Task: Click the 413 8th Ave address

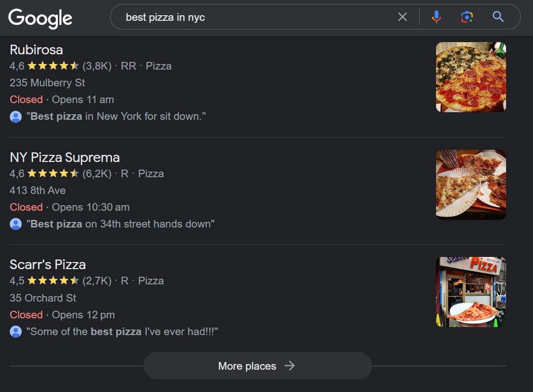Action: click(38, 190)
